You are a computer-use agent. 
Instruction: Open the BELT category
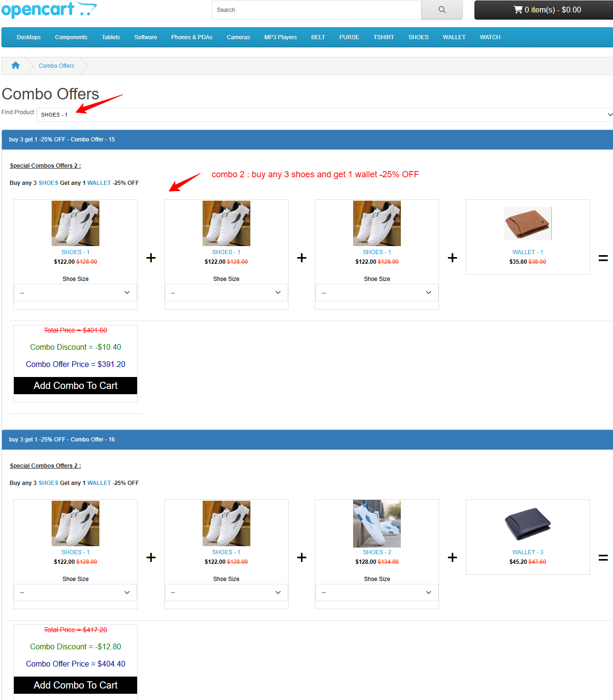[x=318, y=37]
